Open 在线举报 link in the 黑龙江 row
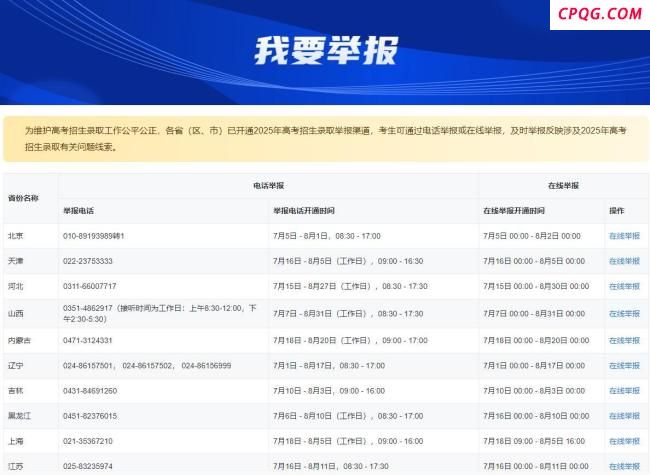Viewport: 650px width, 475px height. point(624,416)
